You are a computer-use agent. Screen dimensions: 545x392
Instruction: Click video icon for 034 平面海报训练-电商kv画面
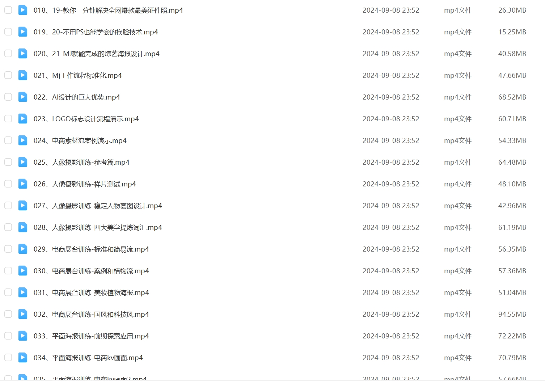(23, 358)
